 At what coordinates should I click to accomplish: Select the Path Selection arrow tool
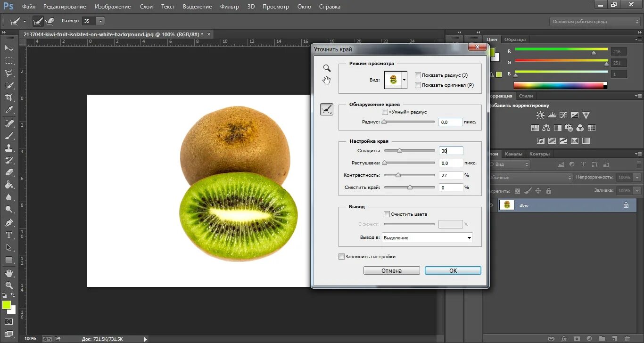pos(9,247)
